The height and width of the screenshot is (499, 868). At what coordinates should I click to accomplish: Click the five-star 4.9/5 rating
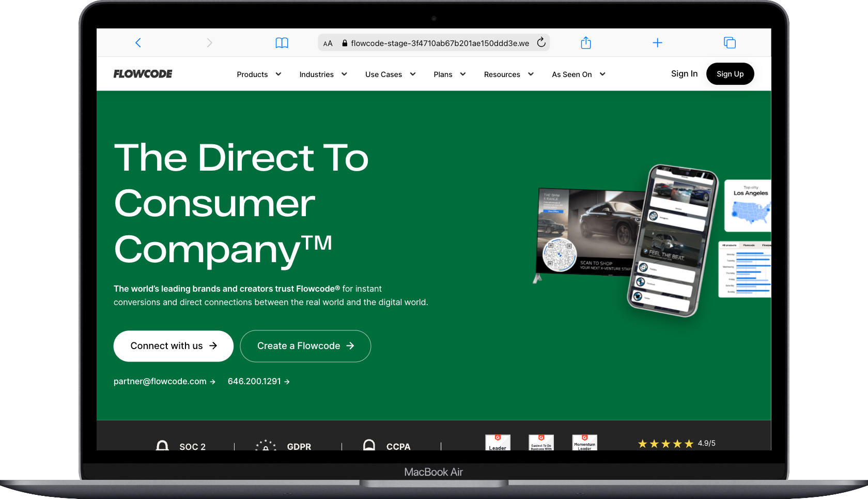pyautogui.click(x=676, y=444)
